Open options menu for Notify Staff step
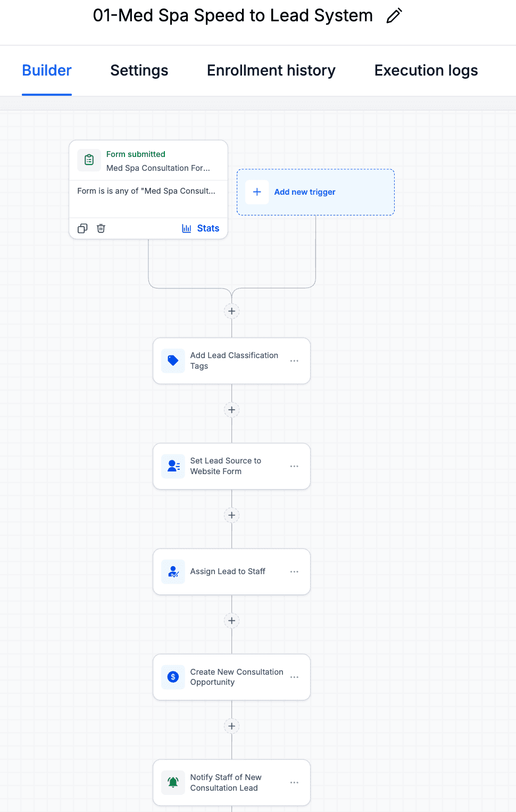516x812 pixels. [294, 782]
